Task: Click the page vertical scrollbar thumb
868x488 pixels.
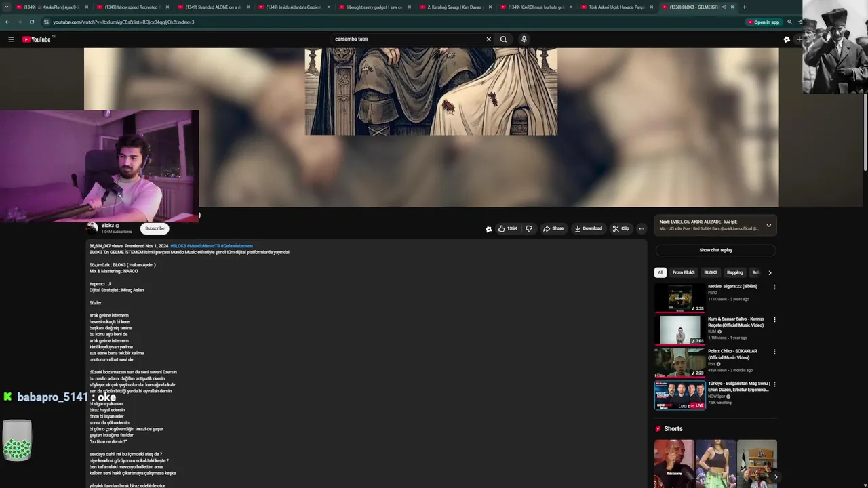Action: tap(865, 132)
